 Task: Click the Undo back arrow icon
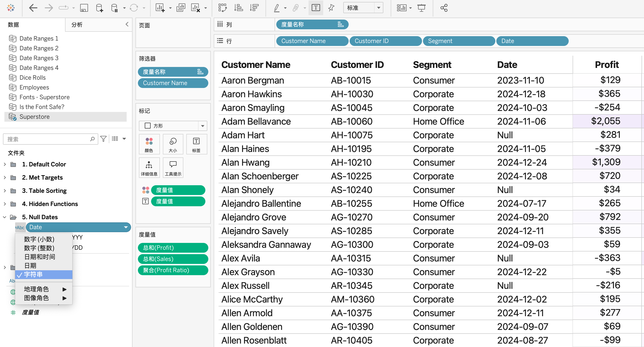tap(33, 8)
